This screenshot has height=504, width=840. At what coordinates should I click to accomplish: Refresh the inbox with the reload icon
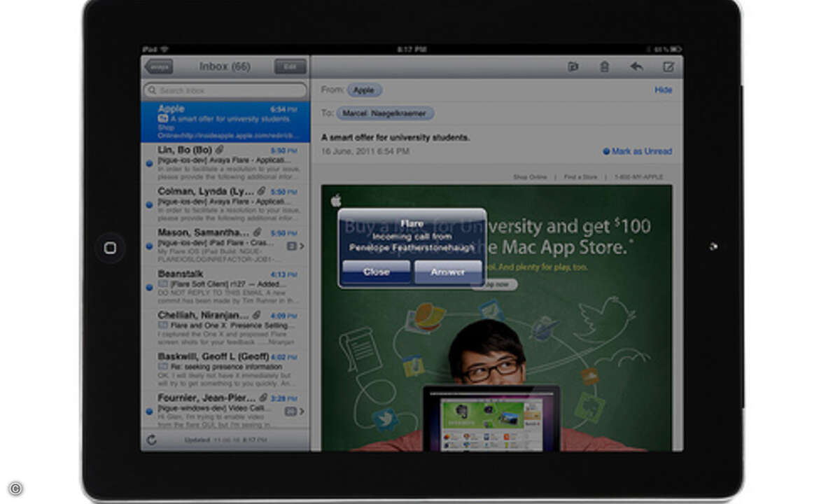(x=152, y=440)
